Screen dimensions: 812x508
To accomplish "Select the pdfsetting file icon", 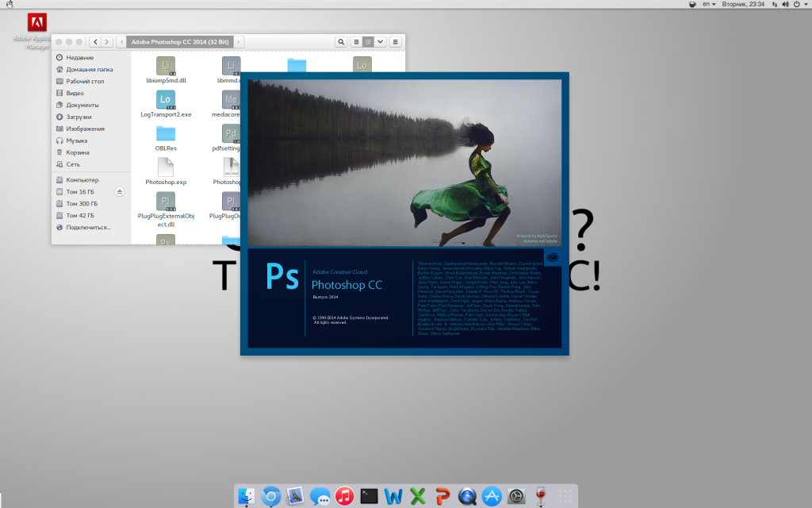I will pyautogui.click(x=231, y=133).
